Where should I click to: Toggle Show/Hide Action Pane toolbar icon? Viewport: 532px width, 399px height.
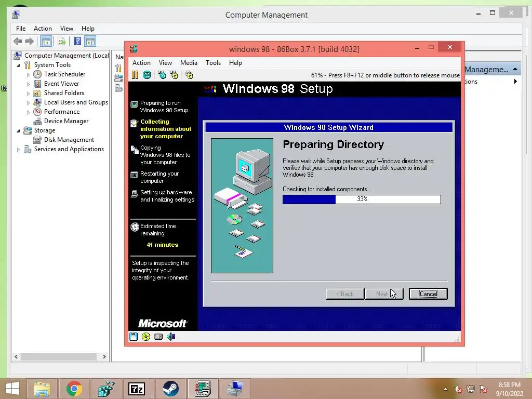[90, 42]
